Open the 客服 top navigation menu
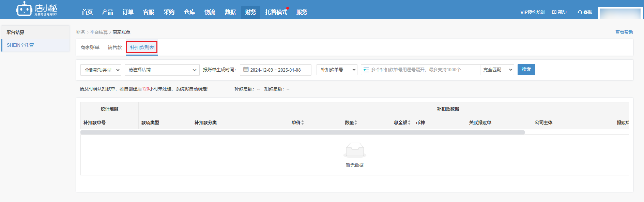Screen dimensions: 644x202 pyautogui.click(x=149, y=12)
